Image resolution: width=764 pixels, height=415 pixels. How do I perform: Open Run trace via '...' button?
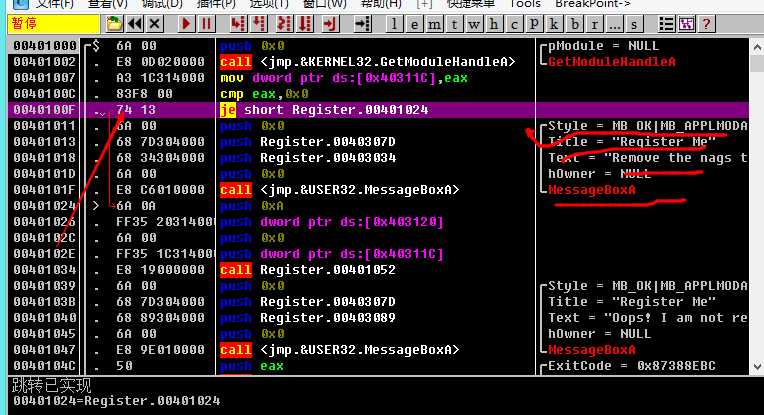(x=614, y=23)
